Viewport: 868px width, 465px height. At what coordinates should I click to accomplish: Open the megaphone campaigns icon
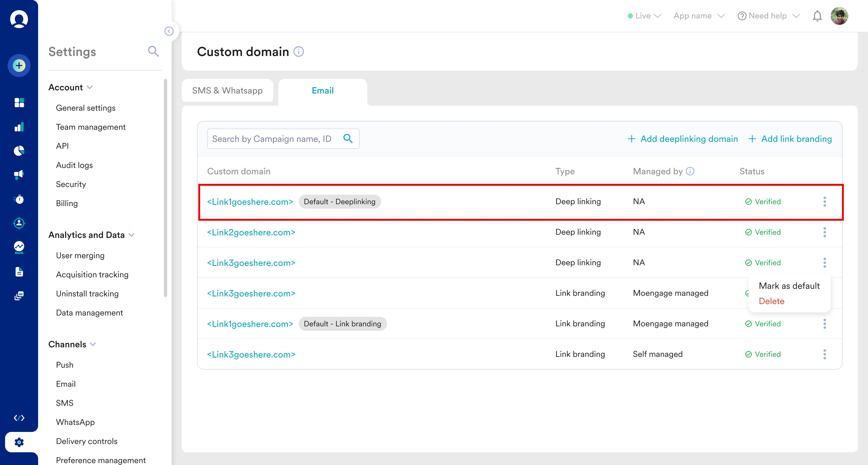click(x=19, y=174)
